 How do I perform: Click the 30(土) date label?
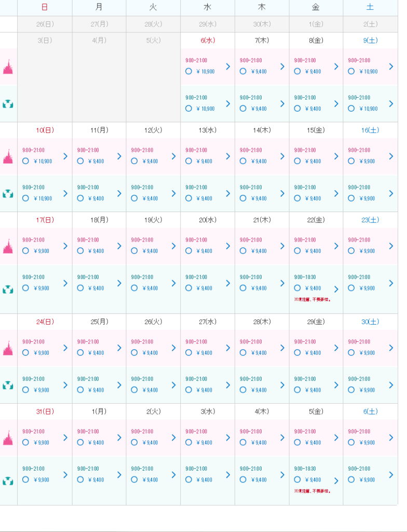tap(370, 322)
